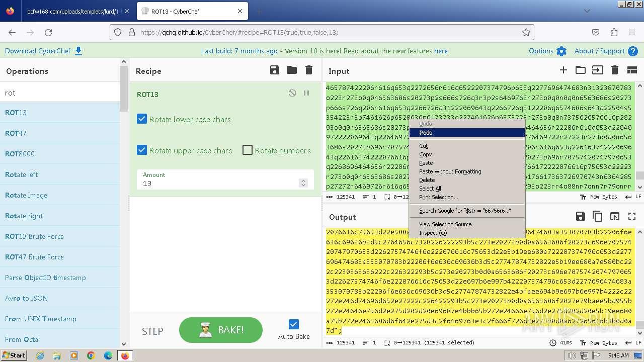Click the About / Support question mark icon
Screen dimensions: 644x362
633,51
